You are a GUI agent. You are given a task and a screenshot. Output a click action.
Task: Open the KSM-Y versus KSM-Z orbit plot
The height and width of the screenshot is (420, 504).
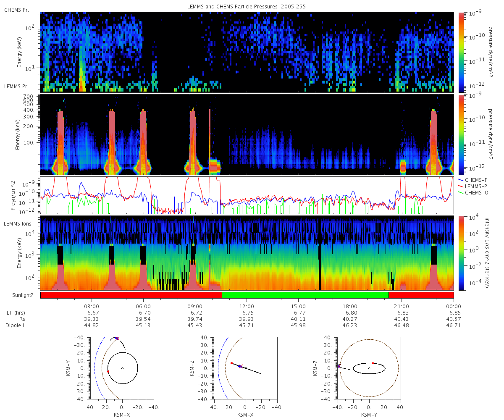click(x=369, y=368)
